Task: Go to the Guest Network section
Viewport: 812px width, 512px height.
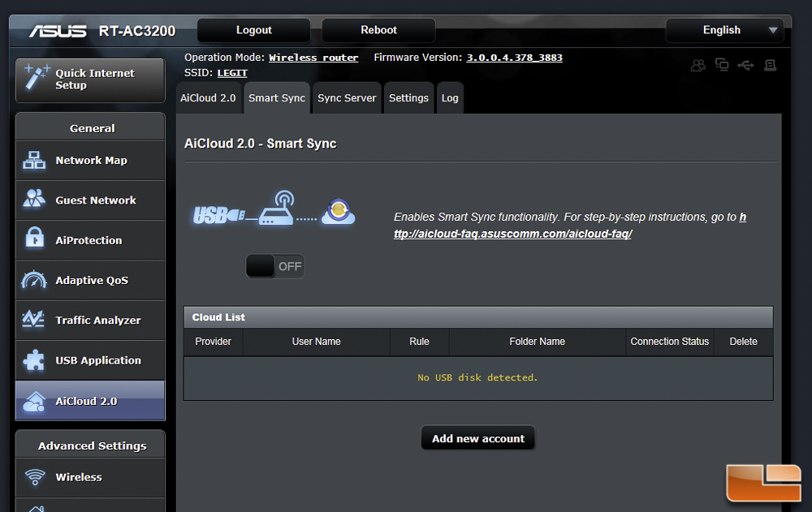Action: pos(90,200)
